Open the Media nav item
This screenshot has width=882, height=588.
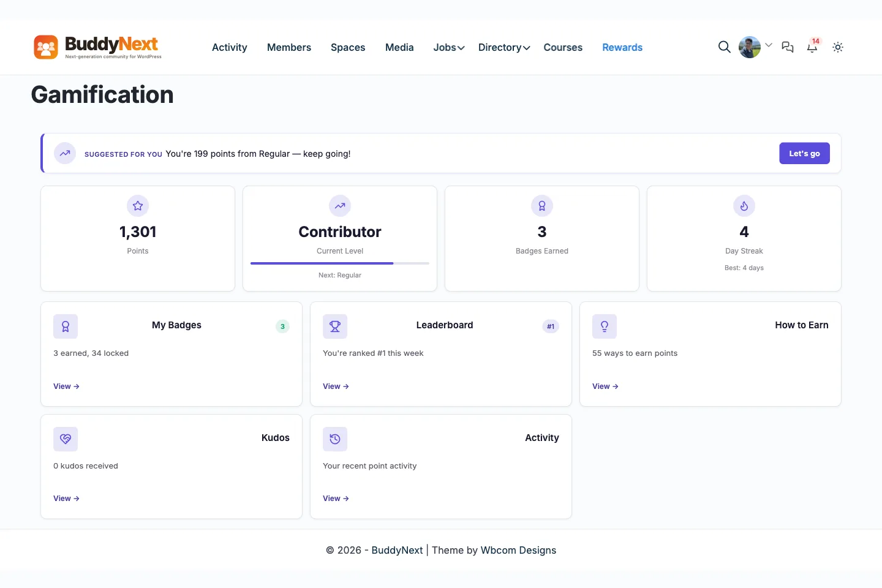point(399,47)
